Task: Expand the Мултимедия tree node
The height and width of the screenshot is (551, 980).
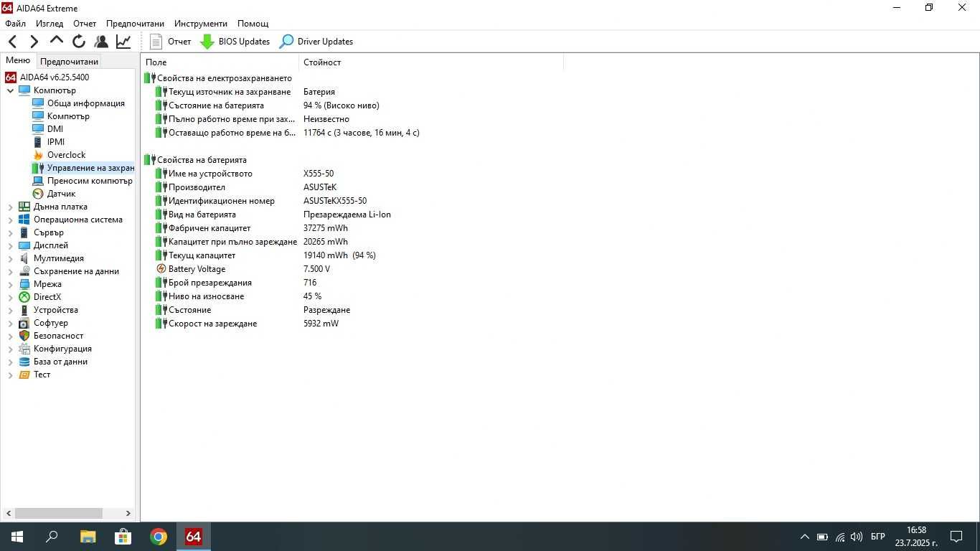Action: [x=11, y=258]
